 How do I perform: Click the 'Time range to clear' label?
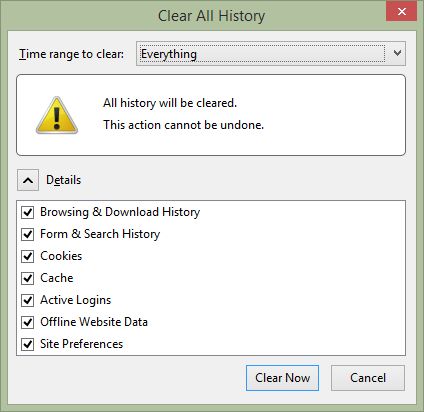tap(71, 54)
